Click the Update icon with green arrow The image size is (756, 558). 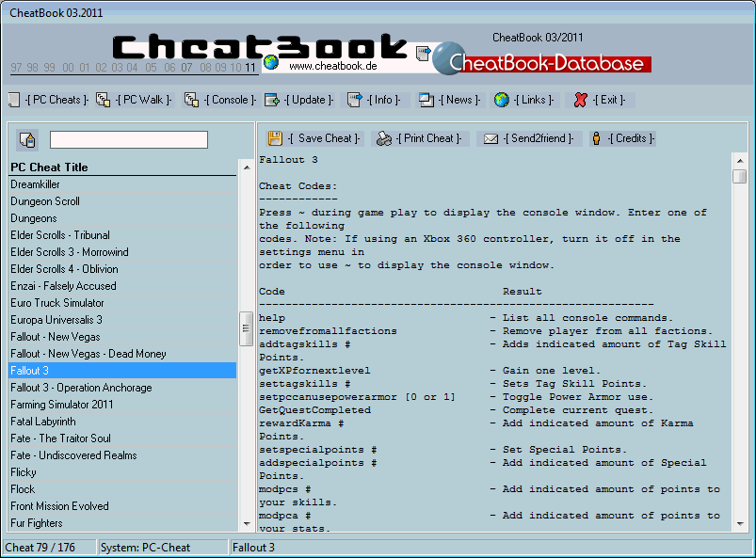[x=272, y=100]
